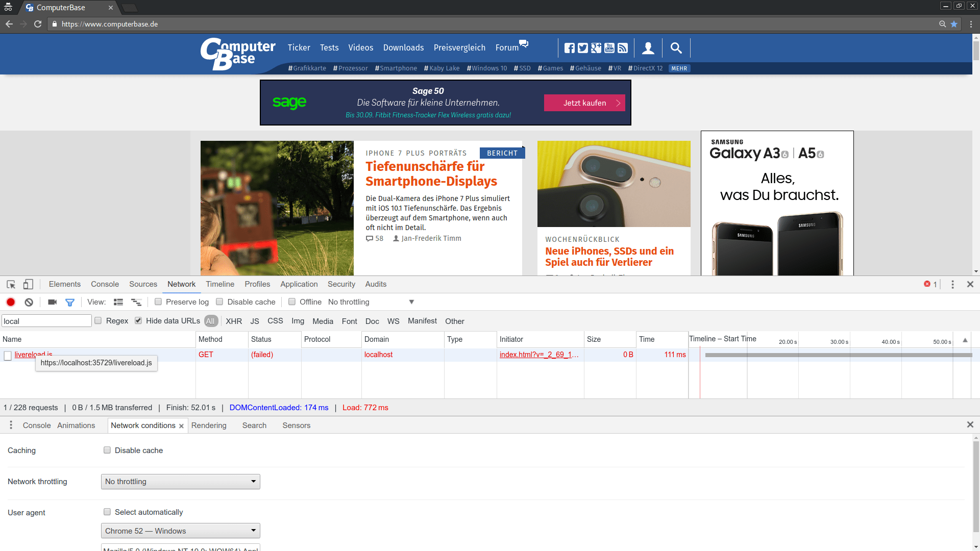Click the Jetzt kaufen ad button
Screen dimensions: 980x551
click(x=584, y=103)
